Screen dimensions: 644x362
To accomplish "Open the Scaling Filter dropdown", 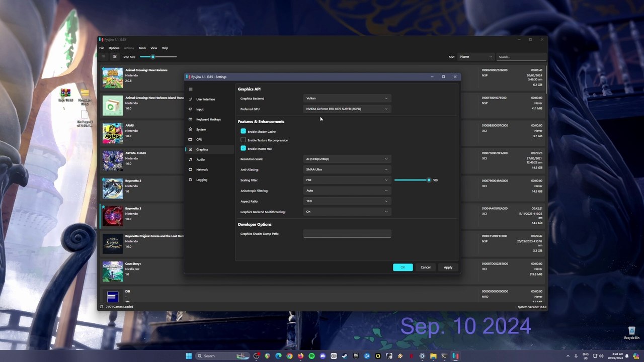I will pyautogui.click(x=347, y=180).
